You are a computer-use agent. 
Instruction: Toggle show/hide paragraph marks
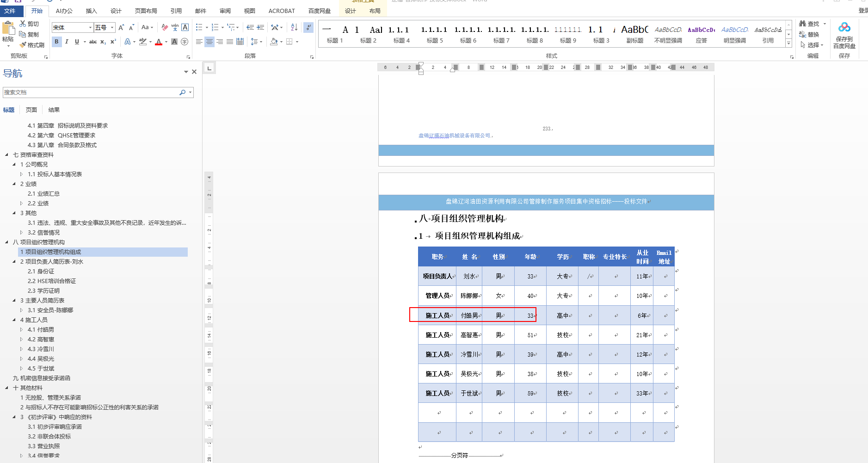point(308,28)
